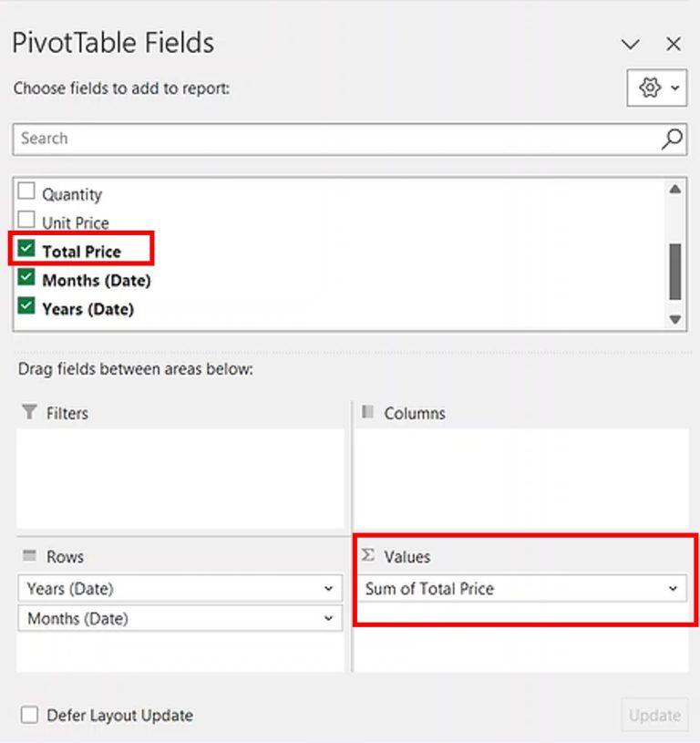Click inside the field Search box
The height and width of the screenshot is (743, 700).
coord(273,139)
